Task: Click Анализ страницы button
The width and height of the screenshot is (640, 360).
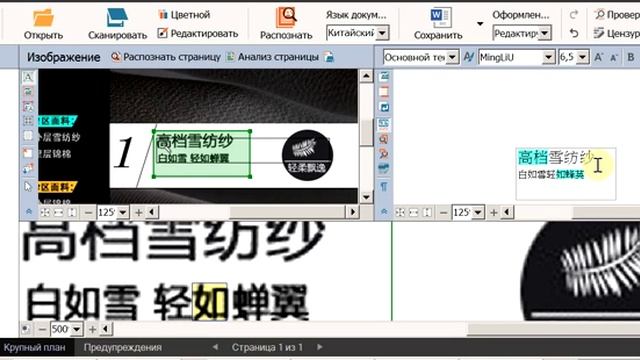Action: point(273,57)
